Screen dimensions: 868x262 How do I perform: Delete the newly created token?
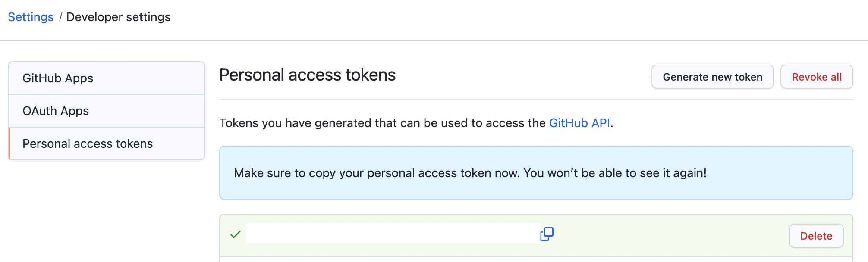click(x=816, y=236)
